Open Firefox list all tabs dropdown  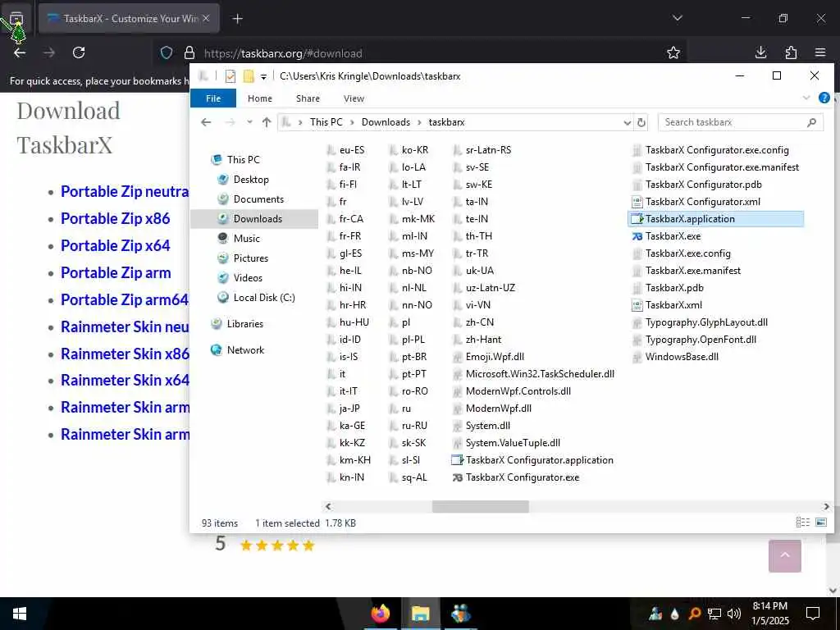[677, 18]
